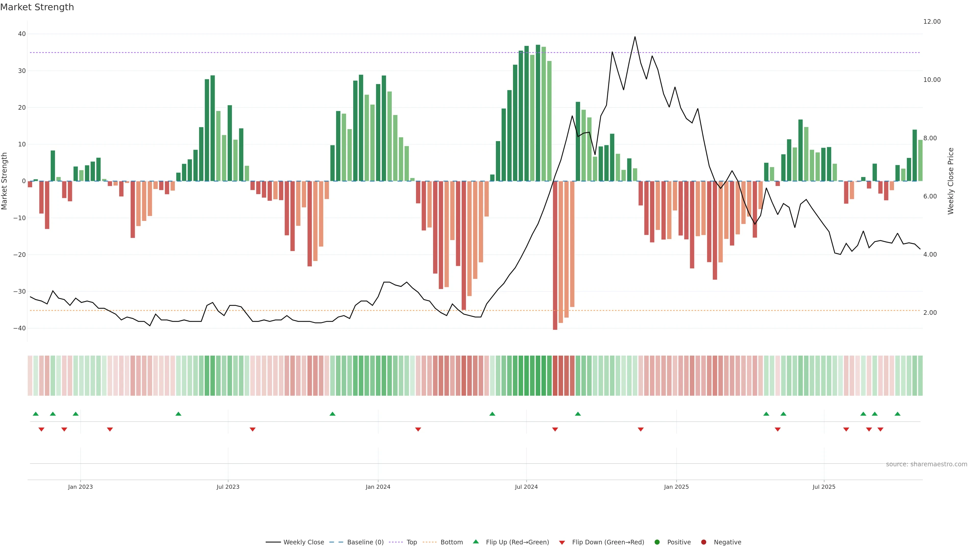Click the dark red Negative legend dot
Screen dimensions: 980x551
[703, 542]
